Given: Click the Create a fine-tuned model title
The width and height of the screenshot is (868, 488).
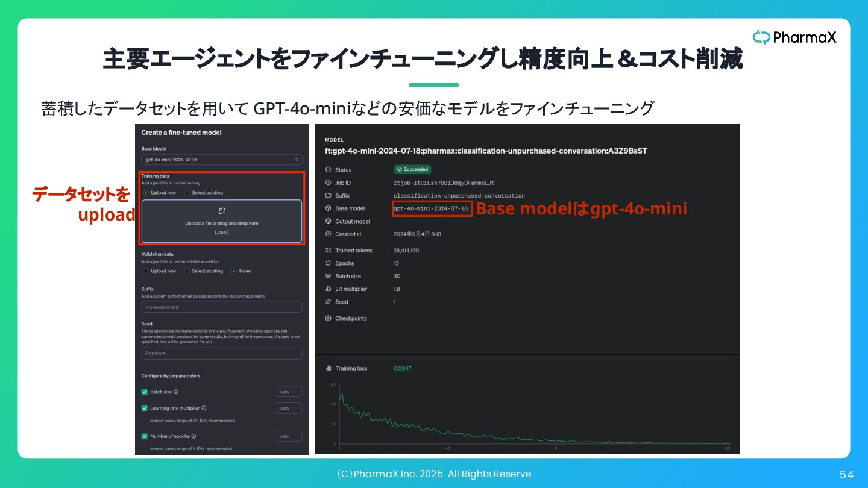Looking at the screenshot, I should 181,133.
